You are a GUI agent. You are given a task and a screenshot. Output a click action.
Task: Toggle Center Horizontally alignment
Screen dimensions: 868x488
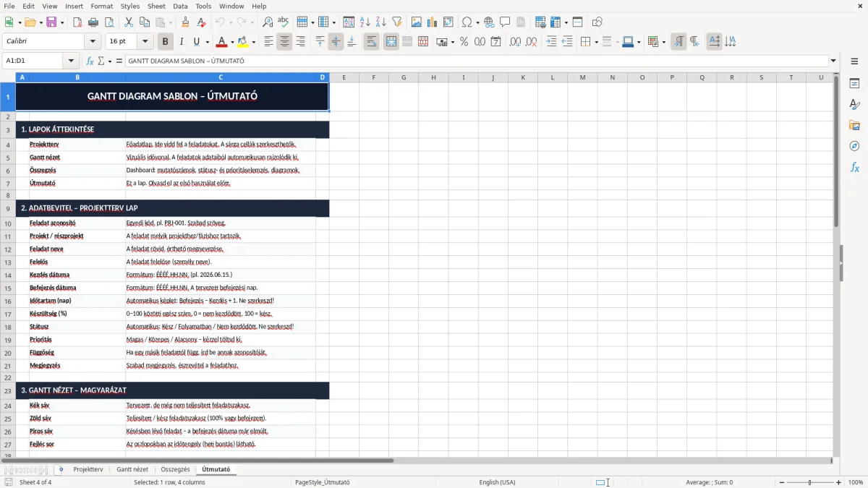click(284, 42)
